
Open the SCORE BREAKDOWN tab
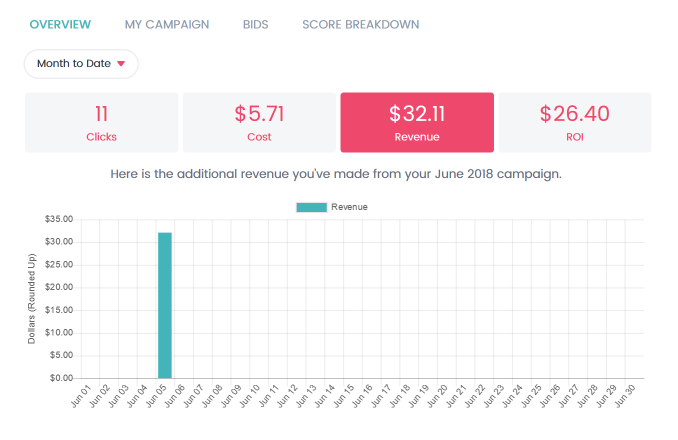[361, 25]
